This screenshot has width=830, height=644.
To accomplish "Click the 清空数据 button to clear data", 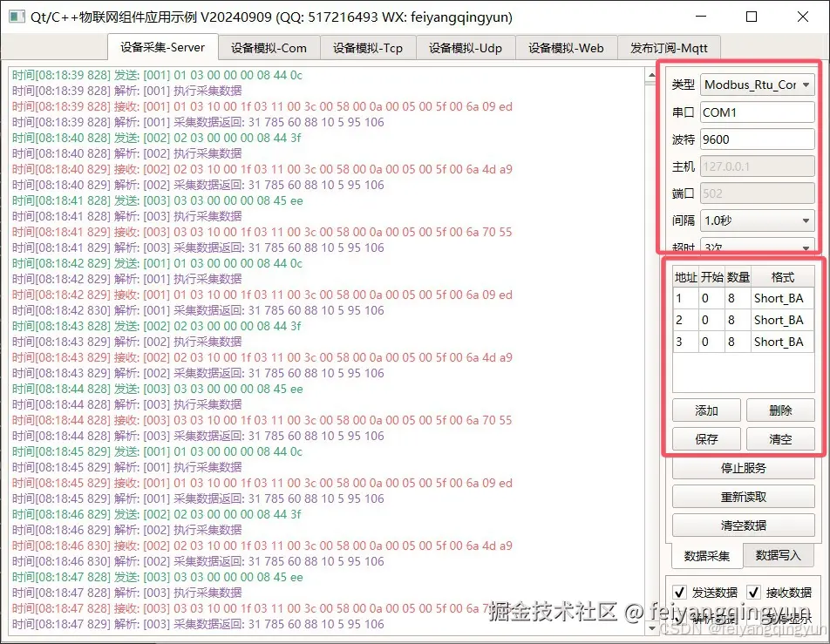I will [x=743, y=524].
